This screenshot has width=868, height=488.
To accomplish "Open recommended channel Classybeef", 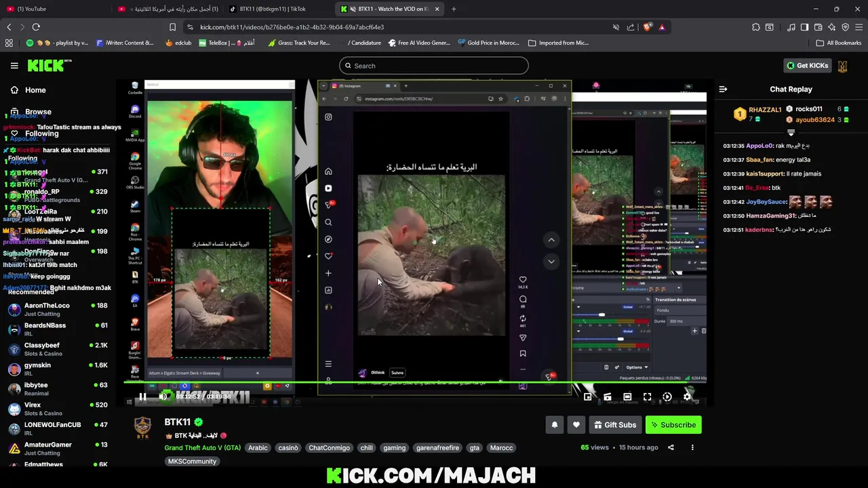I will click(58, 349).
